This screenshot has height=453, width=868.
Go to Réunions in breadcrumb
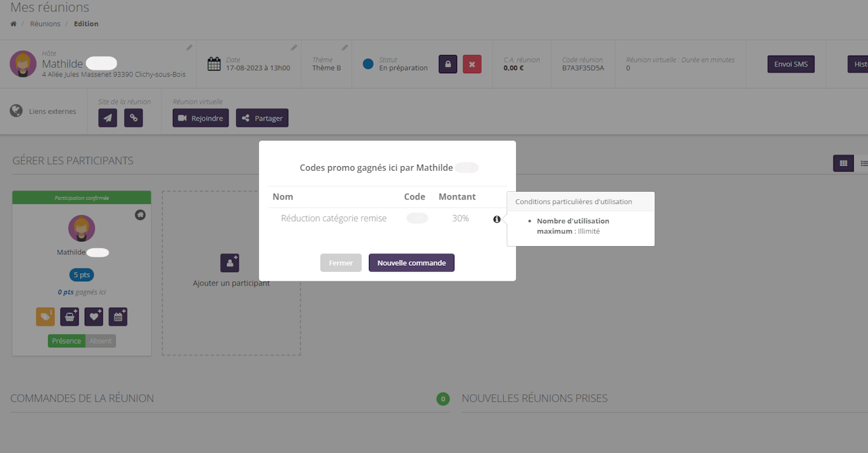[x=45, y=24]
